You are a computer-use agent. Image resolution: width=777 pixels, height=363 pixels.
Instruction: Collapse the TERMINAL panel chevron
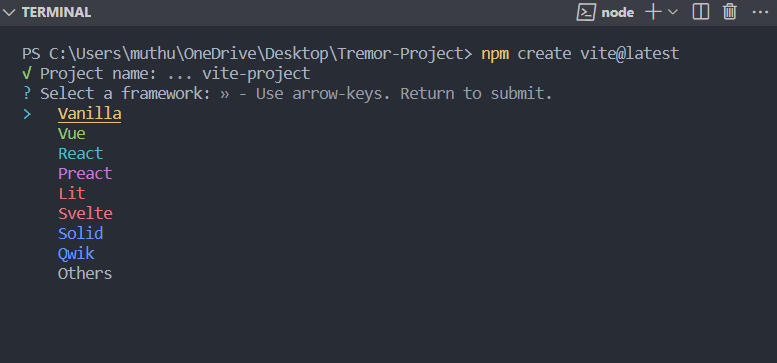(9, 12)
